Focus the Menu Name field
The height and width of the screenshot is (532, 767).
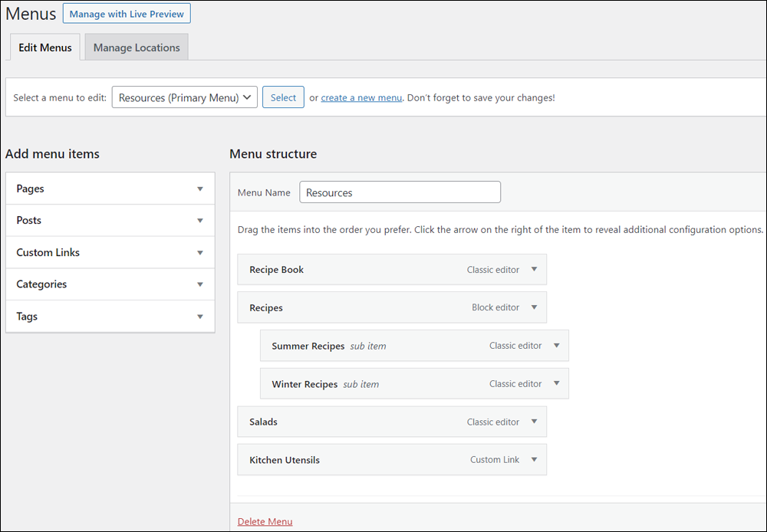[400, 192]
